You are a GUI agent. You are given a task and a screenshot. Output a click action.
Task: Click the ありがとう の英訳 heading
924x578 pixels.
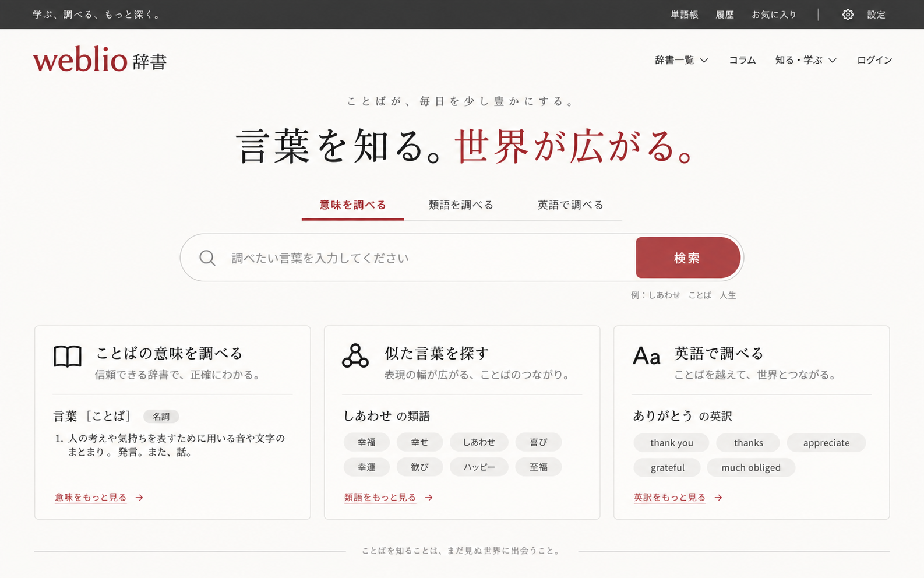pos(682,416)
